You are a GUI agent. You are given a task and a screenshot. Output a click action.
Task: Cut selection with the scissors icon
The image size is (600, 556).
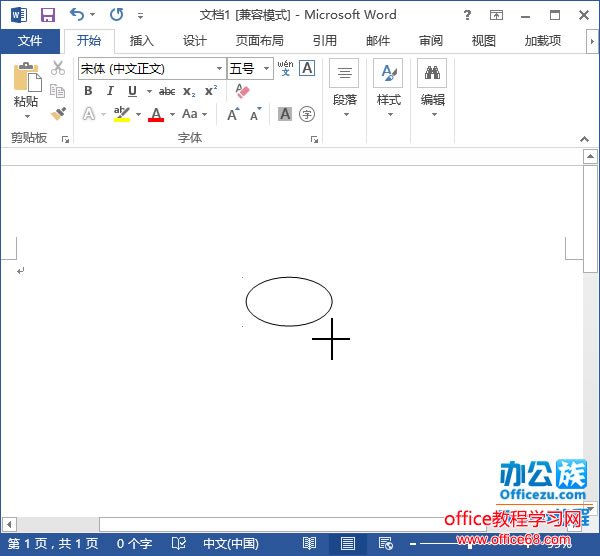58,68
